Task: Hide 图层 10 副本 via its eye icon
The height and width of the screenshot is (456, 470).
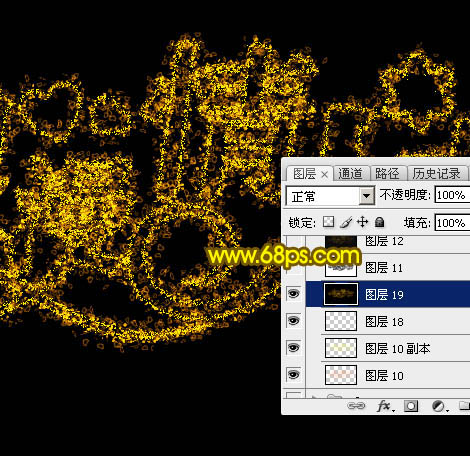Action: (x=294, y=348)
